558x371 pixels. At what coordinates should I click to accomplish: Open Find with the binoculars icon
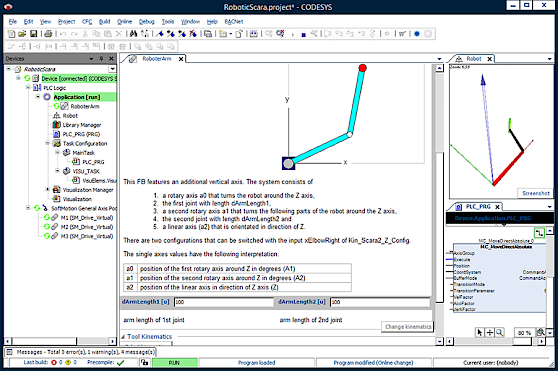tap(133, 34)
